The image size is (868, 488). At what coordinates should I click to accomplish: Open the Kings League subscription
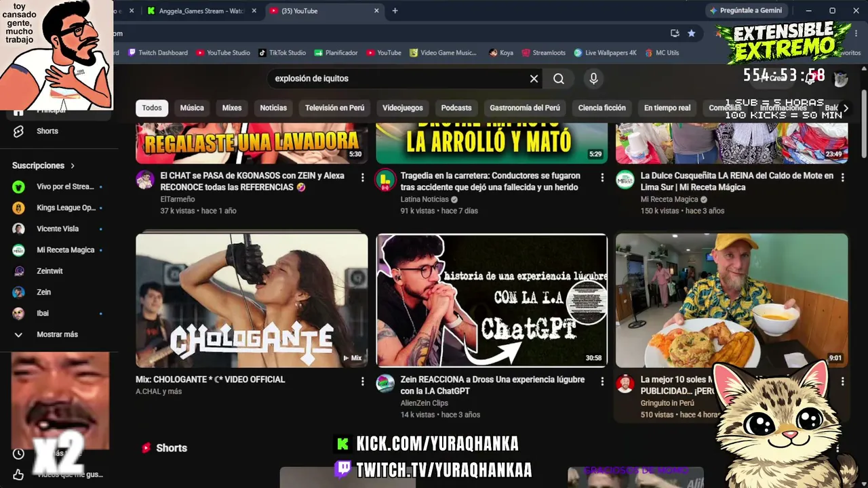coord(58,208)
